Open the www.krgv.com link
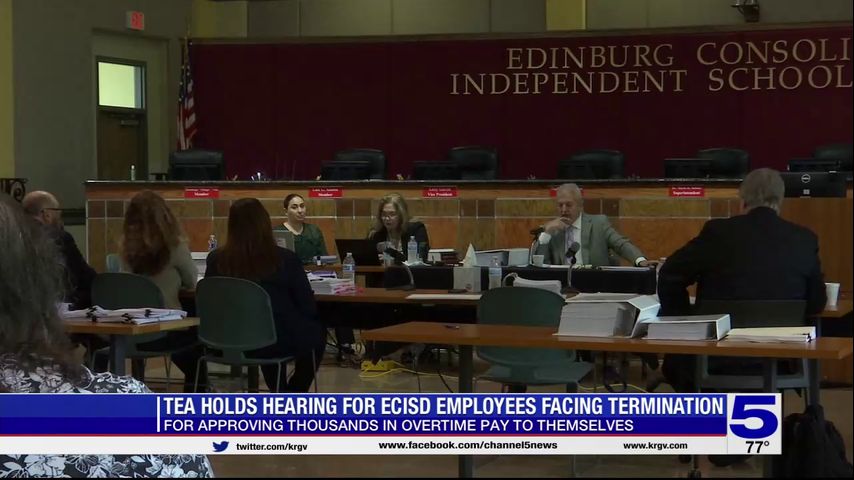This screenshot has height=480, width=854. pos(654,446)
